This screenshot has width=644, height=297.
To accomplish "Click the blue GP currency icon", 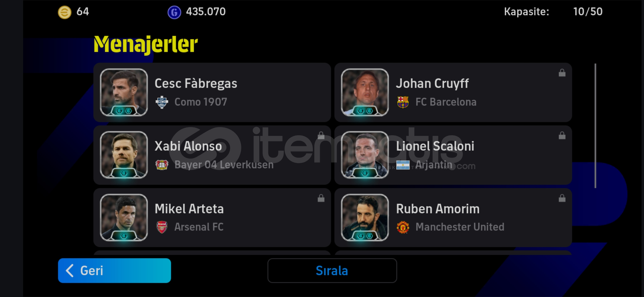I will [174, 12].
